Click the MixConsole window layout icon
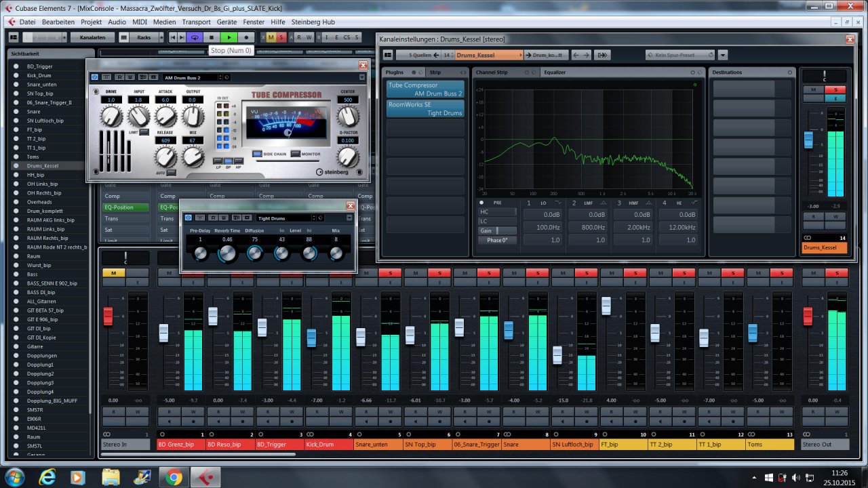 pos(13,37)
